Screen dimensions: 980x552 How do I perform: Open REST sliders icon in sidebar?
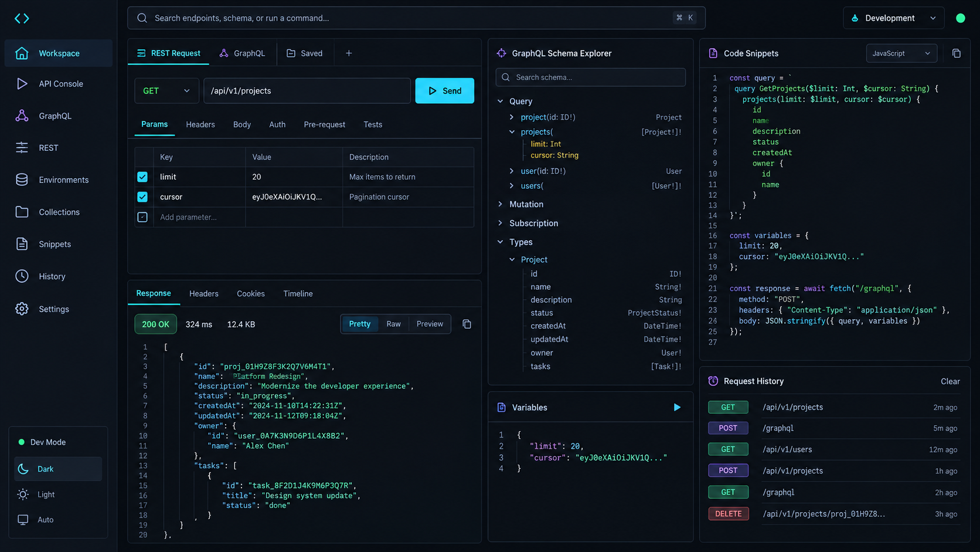coord(22,148)
